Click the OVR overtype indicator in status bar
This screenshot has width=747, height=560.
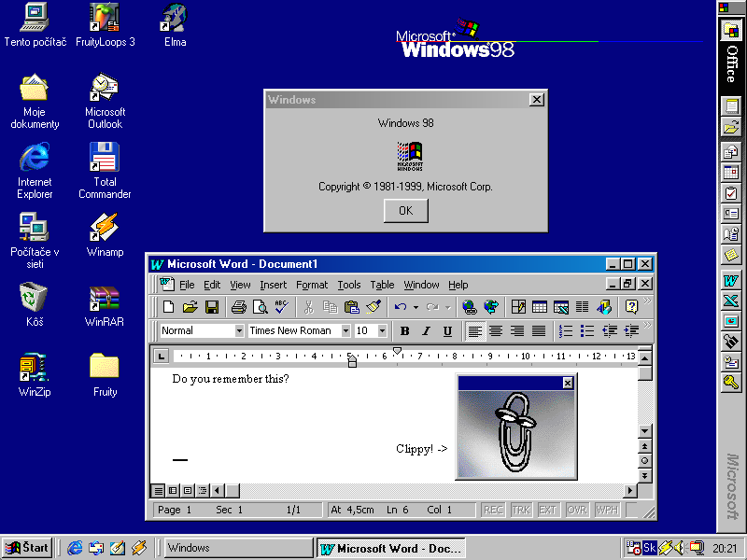point(576,510)
